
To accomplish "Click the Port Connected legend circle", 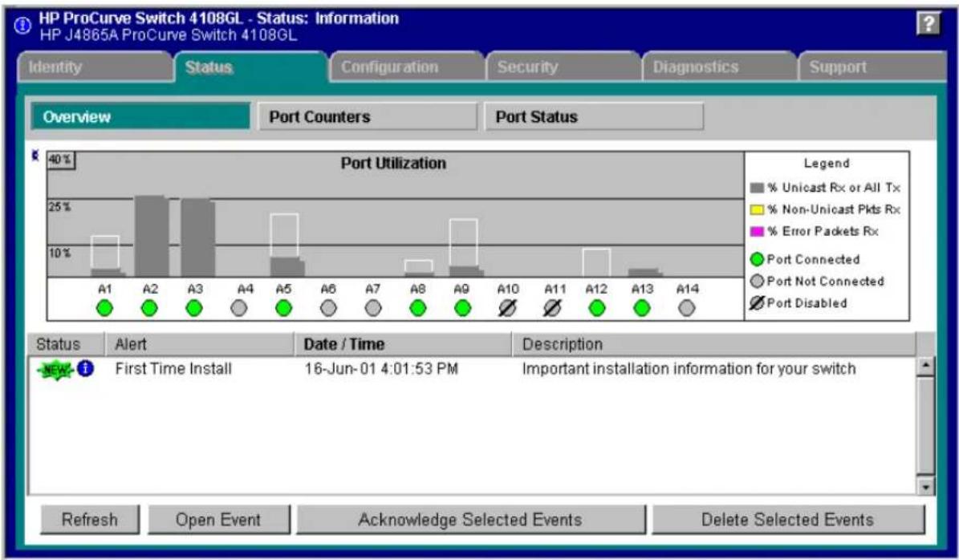I will [x=758, y=259].
